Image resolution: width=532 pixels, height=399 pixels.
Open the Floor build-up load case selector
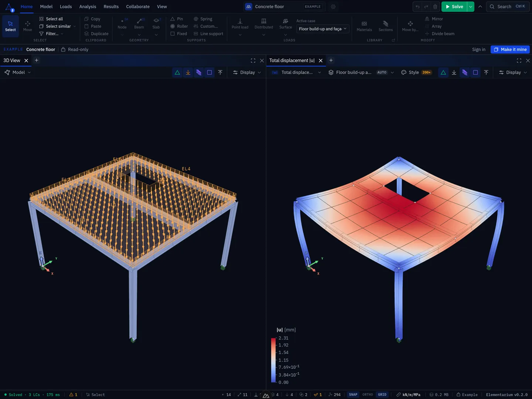(x=361, y=72)
